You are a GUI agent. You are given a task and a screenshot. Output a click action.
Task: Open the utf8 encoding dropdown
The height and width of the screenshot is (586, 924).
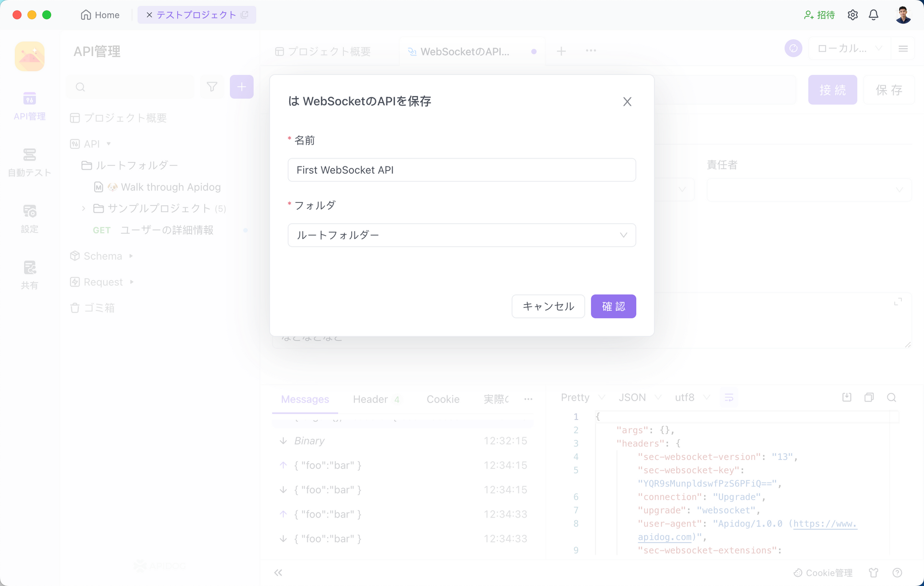pyautogui.click(x=692, y=397)
